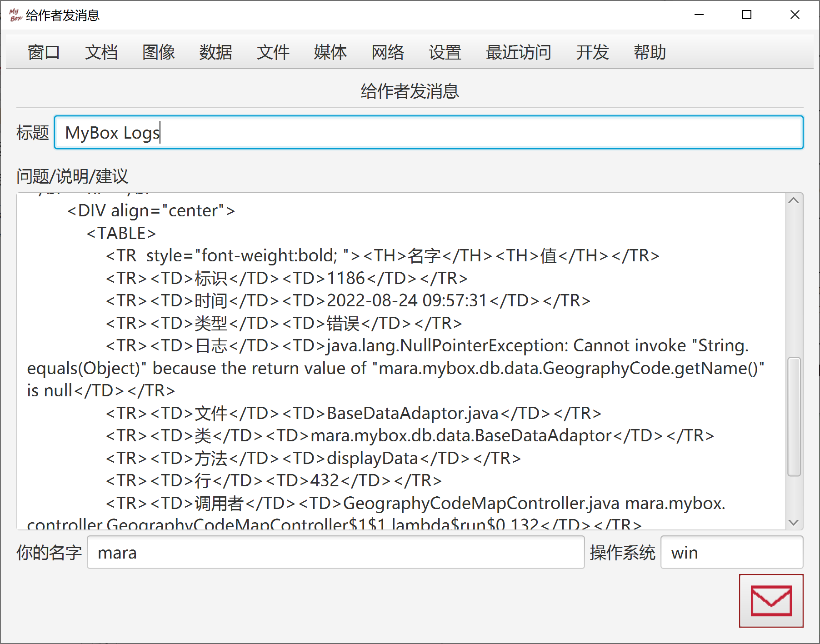
Task: Open the 媒体 menu
Action: (x=330, y=52)
